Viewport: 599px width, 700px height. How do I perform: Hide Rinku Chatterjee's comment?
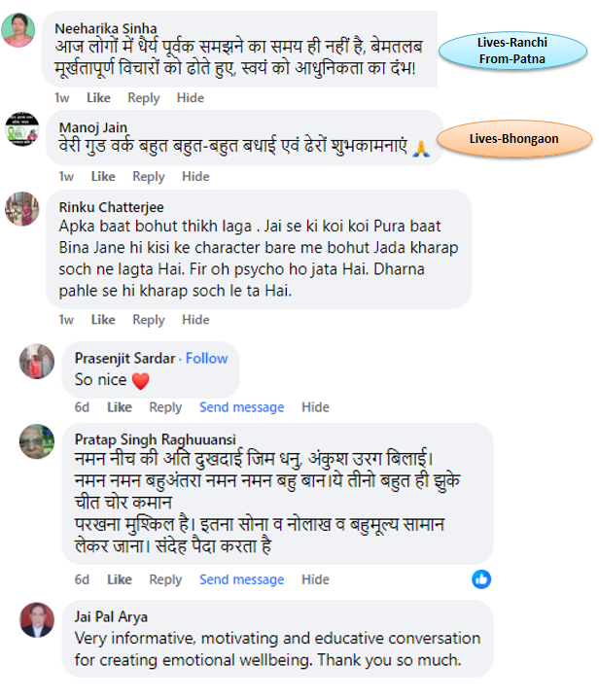coord(195,320)
